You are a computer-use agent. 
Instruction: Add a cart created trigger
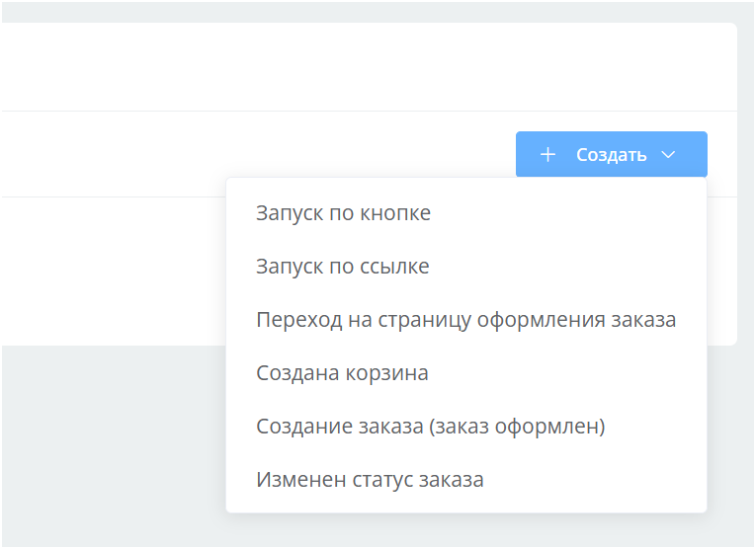coord(341,373)
